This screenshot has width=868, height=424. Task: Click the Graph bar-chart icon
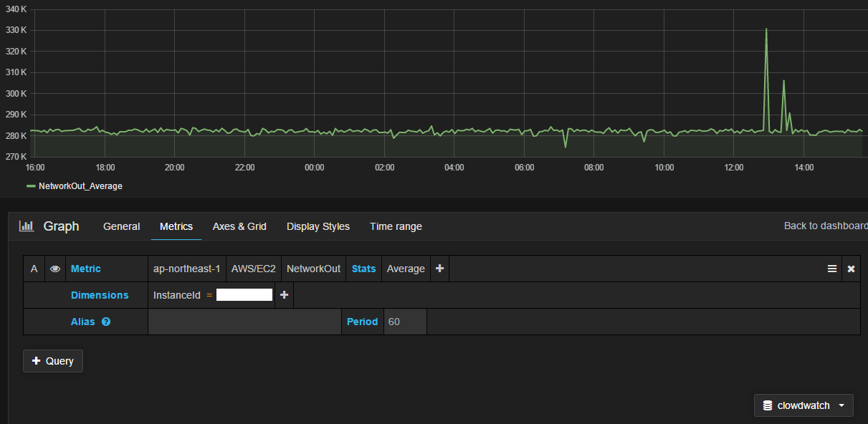tap(27, 226)
